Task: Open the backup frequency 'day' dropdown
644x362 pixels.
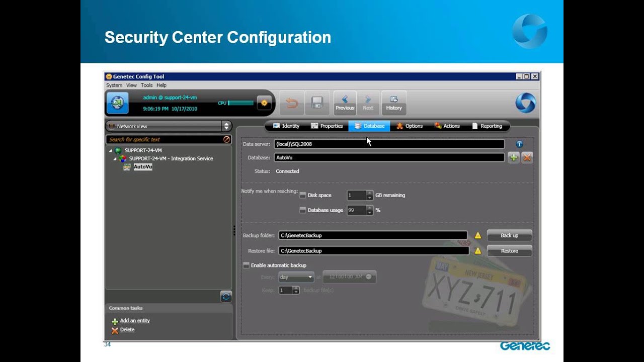Action: 296,277
